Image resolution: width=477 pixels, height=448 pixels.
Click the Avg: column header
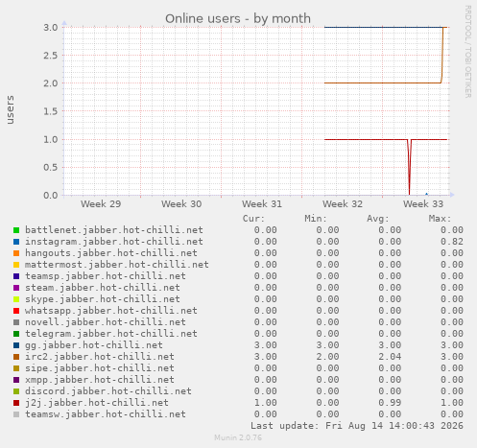(378, 219)
